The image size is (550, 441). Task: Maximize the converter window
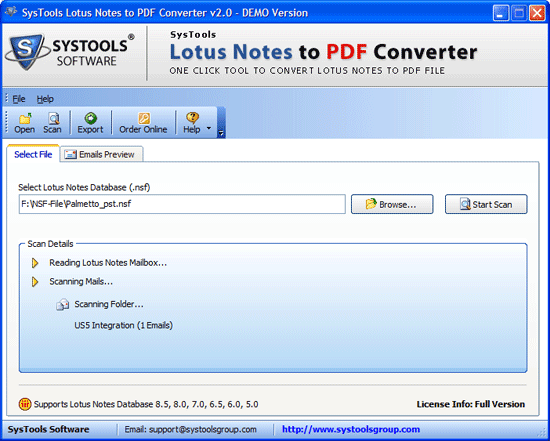click(519, 13)
